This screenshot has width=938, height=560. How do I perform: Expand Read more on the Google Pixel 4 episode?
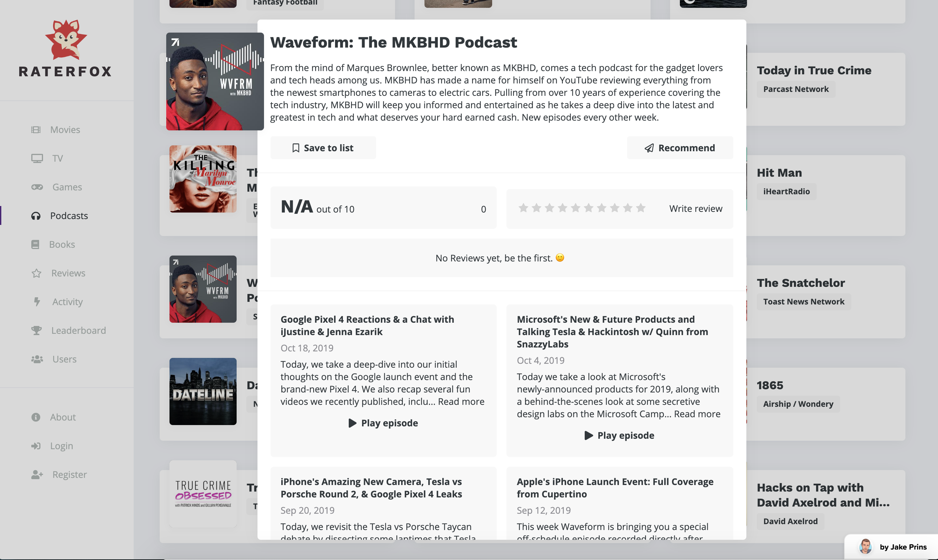tap(461, 402)
